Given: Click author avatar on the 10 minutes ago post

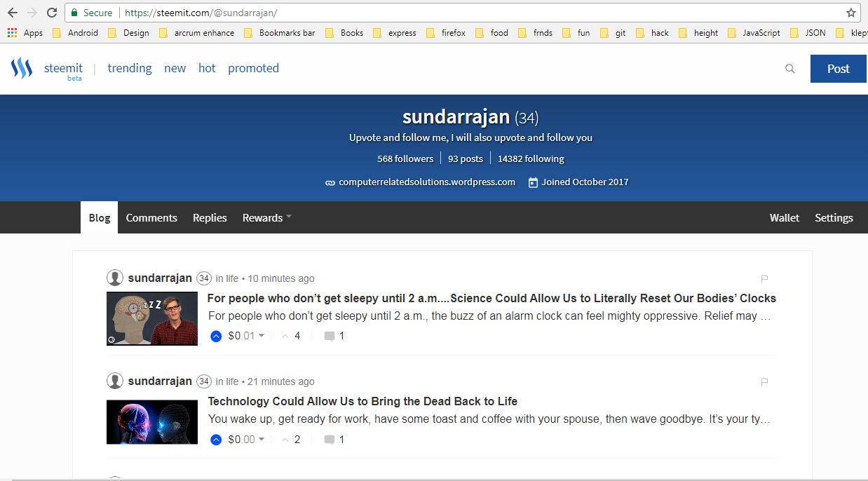Looking at the screenshot, I should tap(115, 278).
